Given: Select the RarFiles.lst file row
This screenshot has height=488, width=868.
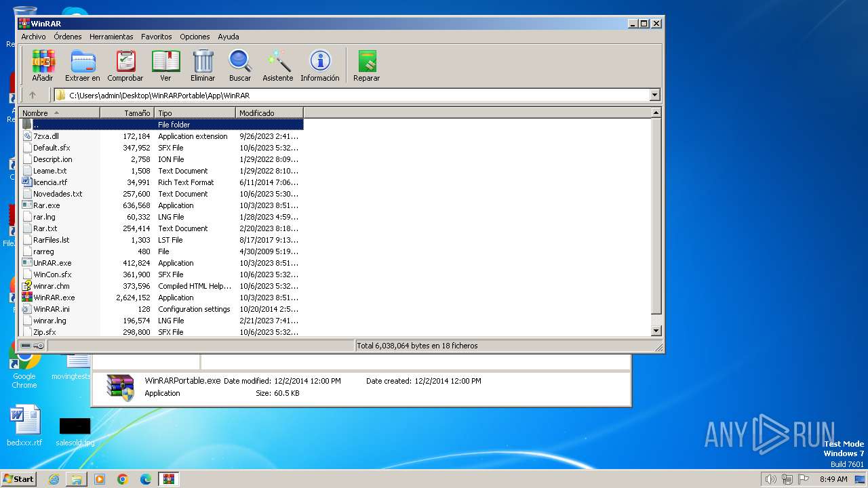Looking at the screenshot, I should (162, 240).
